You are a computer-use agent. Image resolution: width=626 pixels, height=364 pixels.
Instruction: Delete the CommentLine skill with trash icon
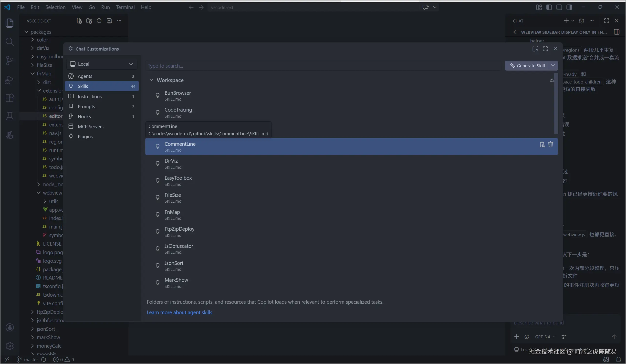click(x=551, y=144)
